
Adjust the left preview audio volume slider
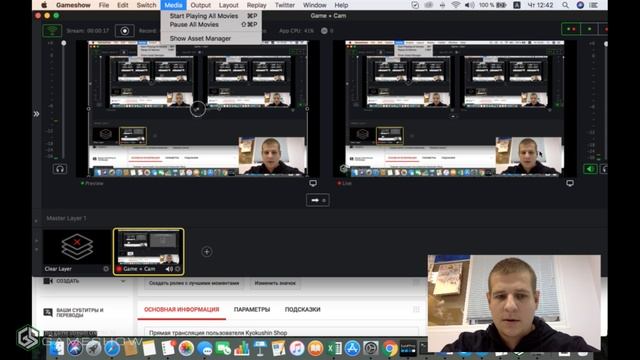[64, 43]
